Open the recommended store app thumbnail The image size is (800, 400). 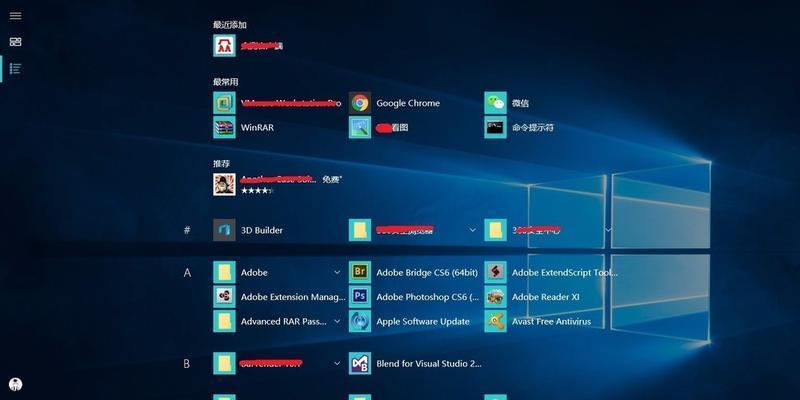point(224,184)
